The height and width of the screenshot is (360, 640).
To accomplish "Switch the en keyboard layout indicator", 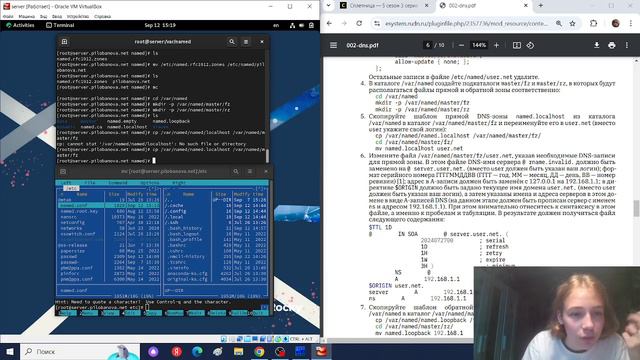I will point(276,25).
